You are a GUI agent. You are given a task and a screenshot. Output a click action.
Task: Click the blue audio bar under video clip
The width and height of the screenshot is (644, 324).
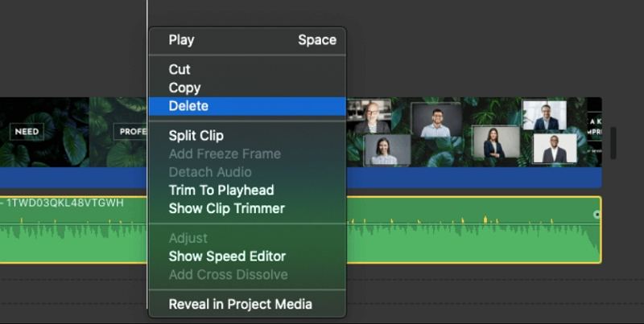click(473, 178)
